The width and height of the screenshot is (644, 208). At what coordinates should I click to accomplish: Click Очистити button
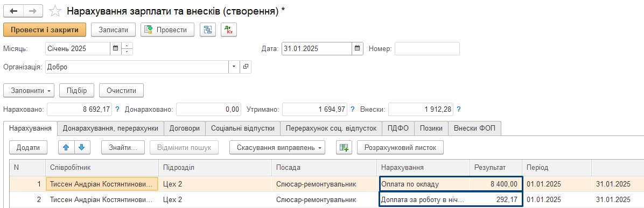tap(122, 90)
